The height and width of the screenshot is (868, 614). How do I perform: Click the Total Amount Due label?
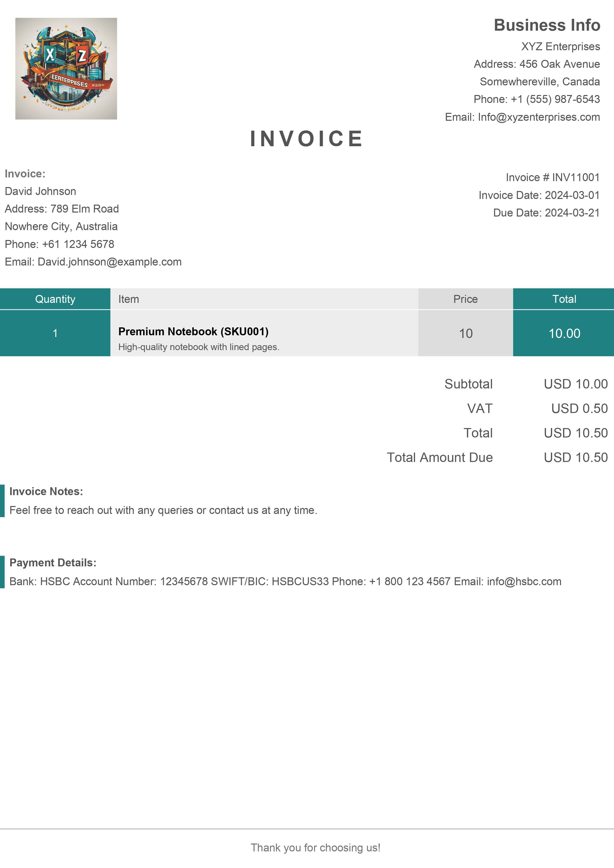(439, 458)
